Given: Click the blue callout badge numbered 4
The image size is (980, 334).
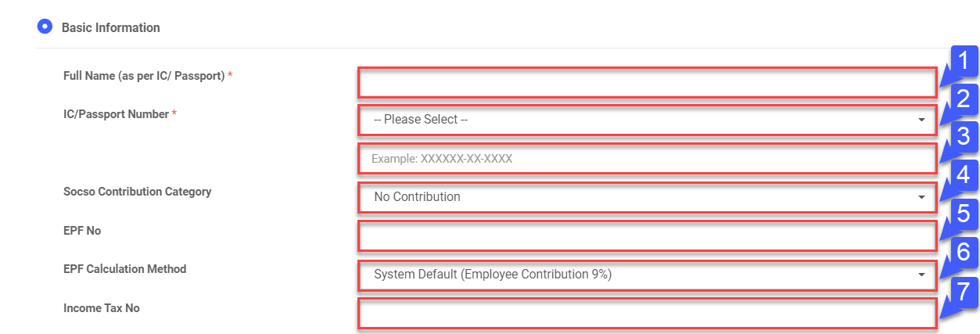Looking at the screenshot, I should coord(964,175).
